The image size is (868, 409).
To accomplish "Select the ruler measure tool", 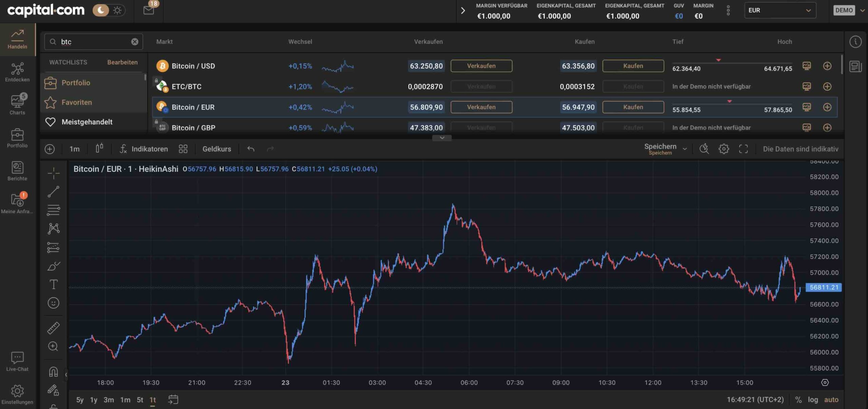I will click(53, 328).
